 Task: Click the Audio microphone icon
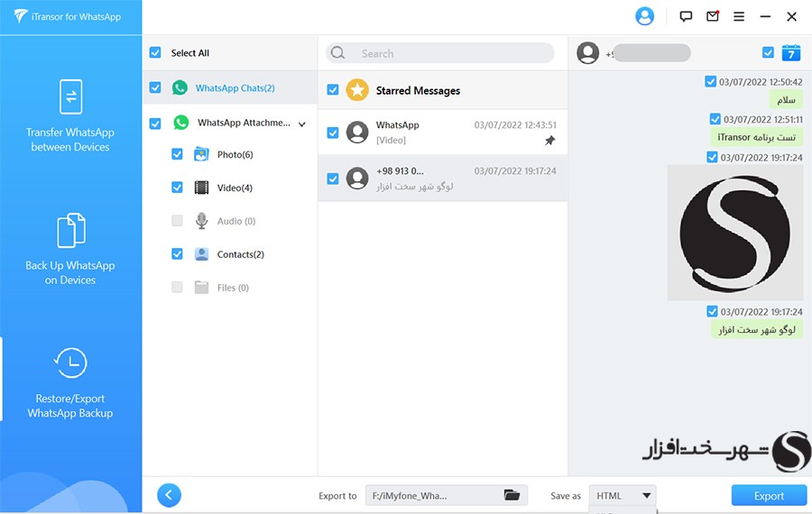(201, 221)
